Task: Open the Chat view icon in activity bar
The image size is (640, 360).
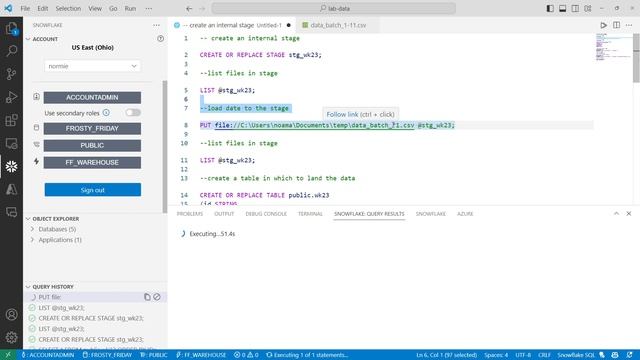Action: 11,212
